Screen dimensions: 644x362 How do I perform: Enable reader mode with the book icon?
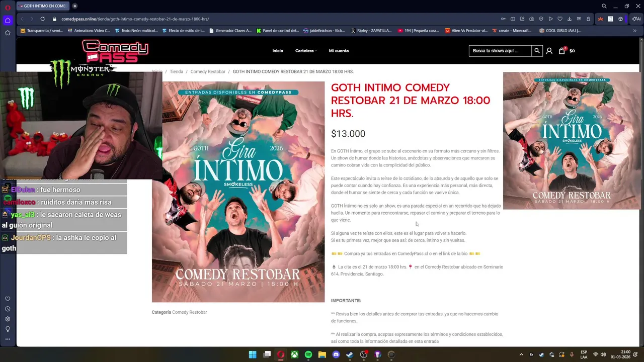click(513, 19)
